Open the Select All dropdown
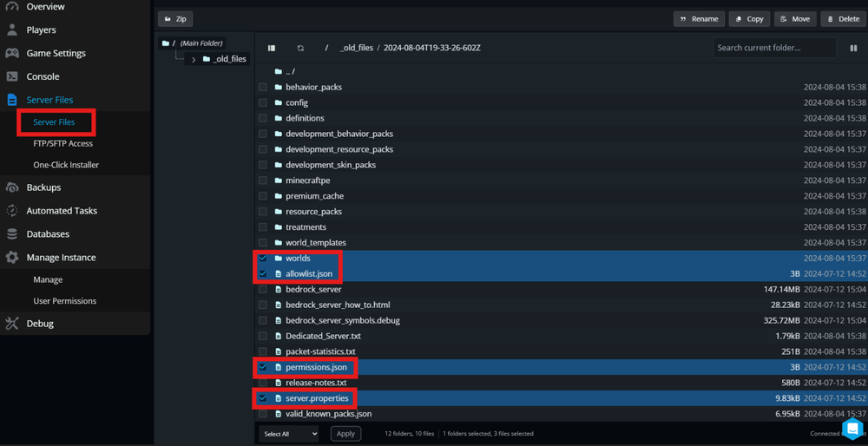 pyautogui.click(x=289, y=434)
